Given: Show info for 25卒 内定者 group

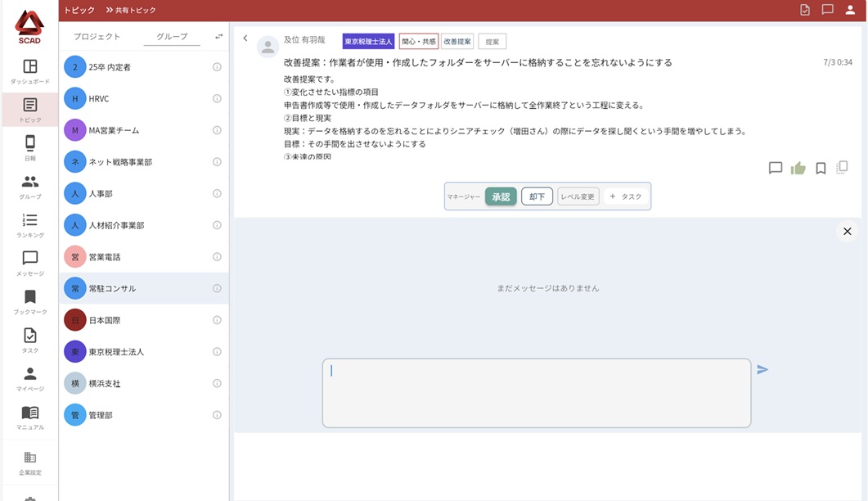Looking at the screenshot, I should 217,67.
